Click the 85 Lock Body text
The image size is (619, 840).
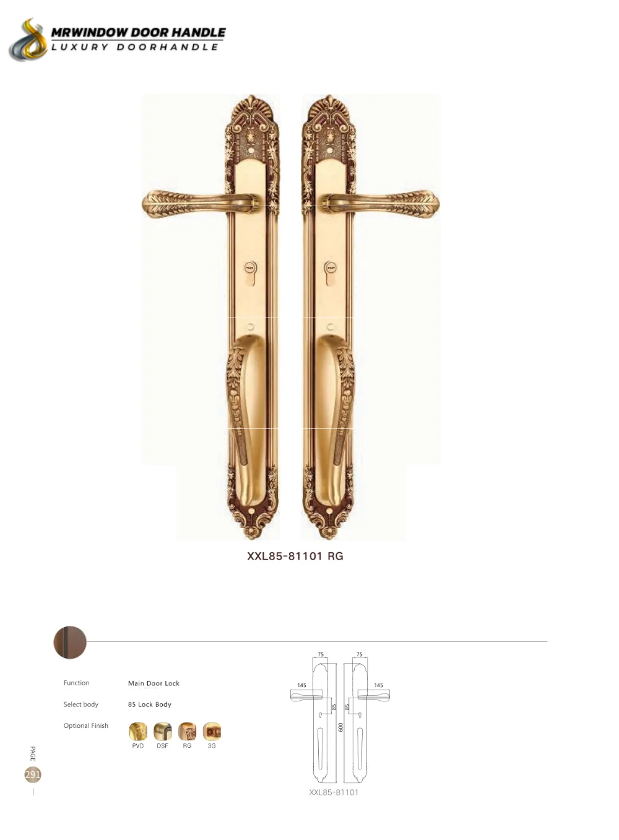(x=150, y=704)
